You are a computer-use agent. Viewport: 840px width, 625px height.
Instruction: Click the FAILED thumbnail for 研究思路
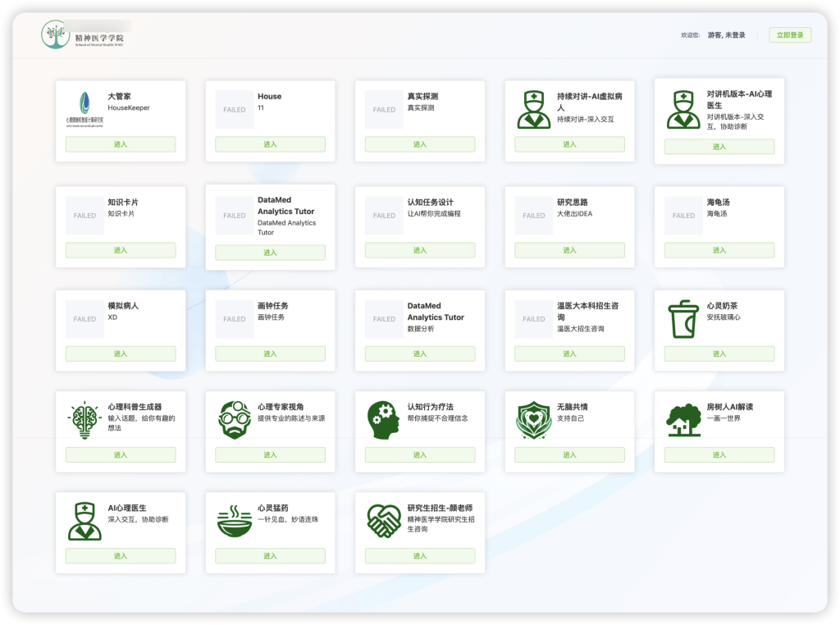(534, 216)
